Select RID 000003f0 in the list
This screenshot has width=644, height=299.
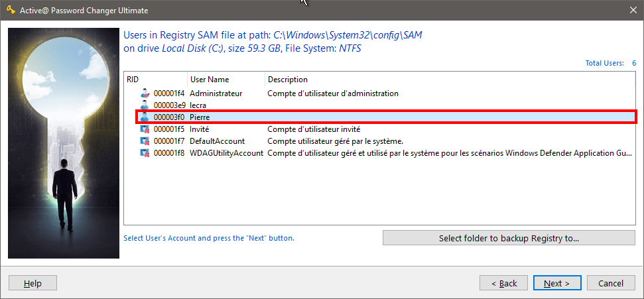169,117
